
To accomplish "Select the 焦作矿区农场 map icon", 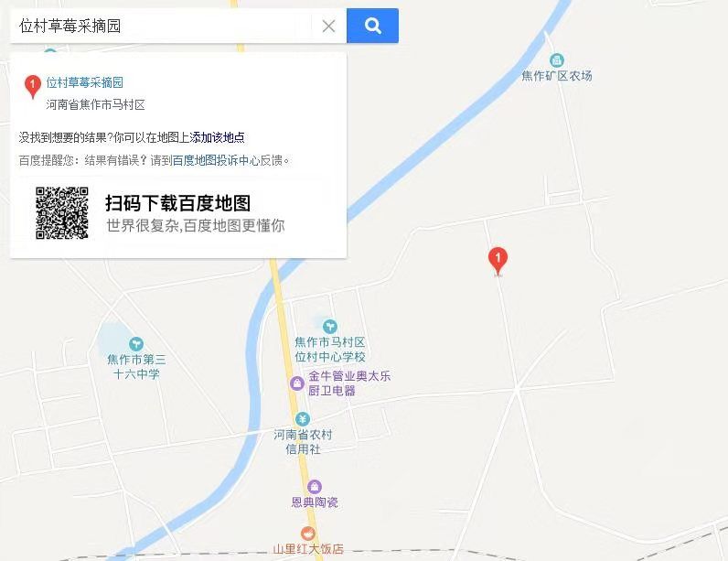I will pos(557,59).
